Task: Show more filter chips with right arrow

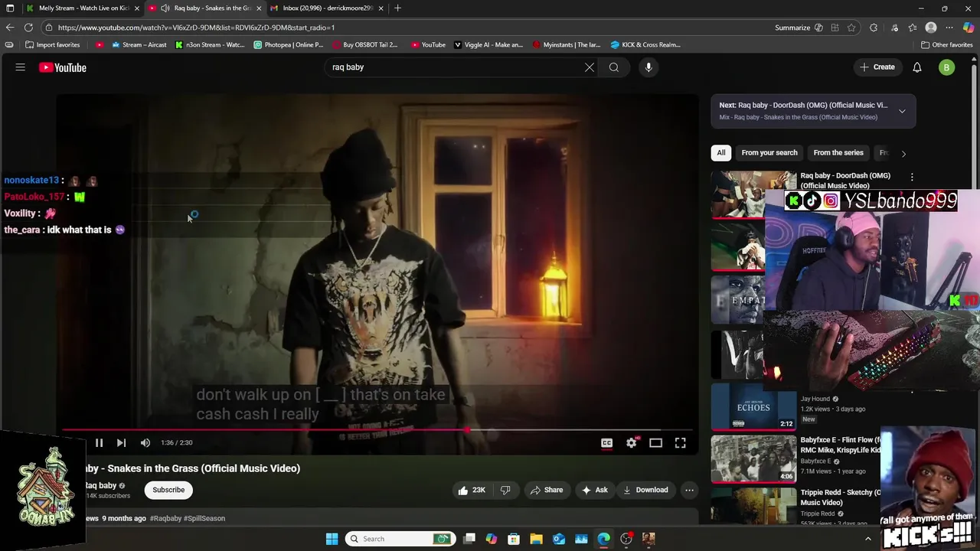Action: coord(903,153)
